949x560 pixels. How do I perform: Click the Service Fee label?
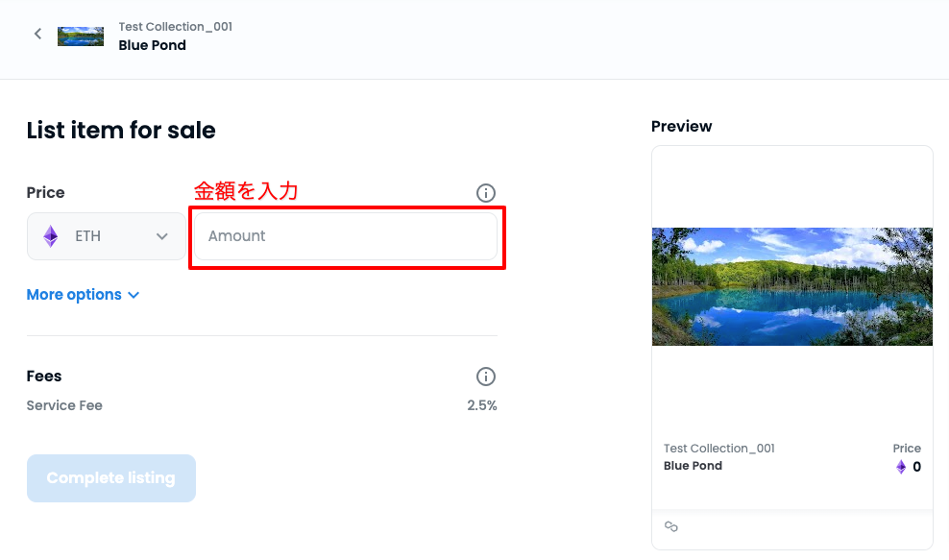coord(64,405)
